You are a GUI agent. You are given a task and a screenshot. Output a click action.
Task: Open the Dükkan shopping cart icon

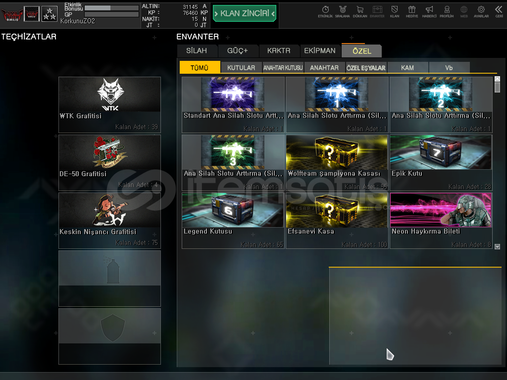(360, 11)
